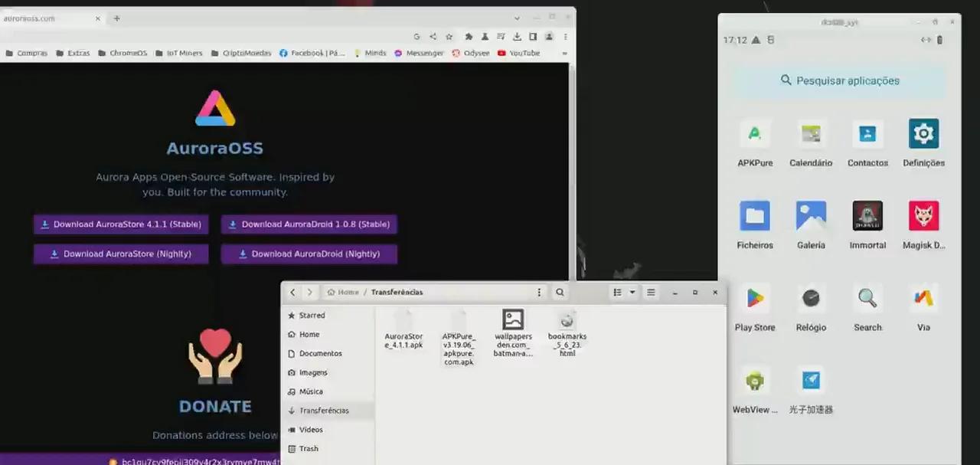Open Messenger bookmark link
The image size is (980, 465).
tap(419, 54)
